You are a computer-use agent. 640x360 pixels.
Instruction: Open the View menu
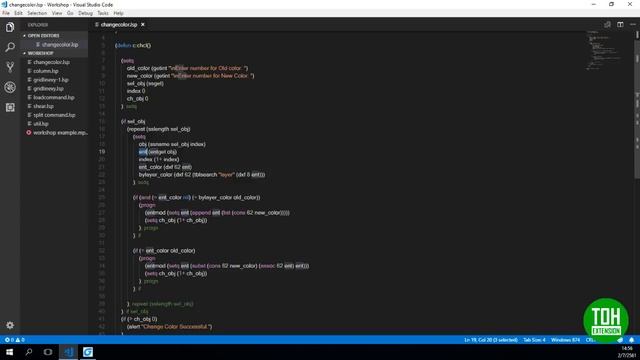tap(57, 13)
